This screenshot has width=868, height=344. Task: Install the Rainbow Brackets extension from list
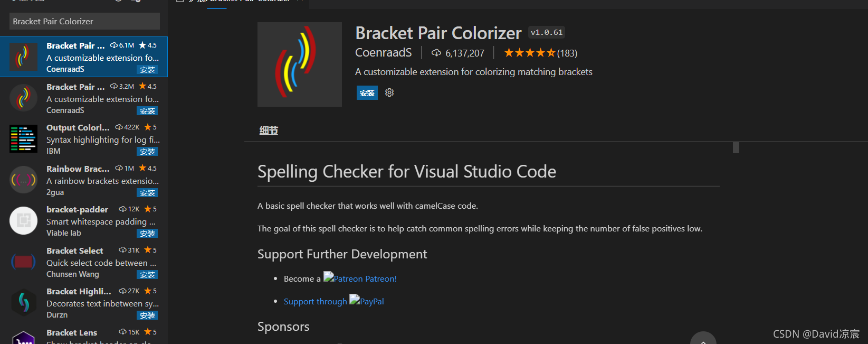147,193
